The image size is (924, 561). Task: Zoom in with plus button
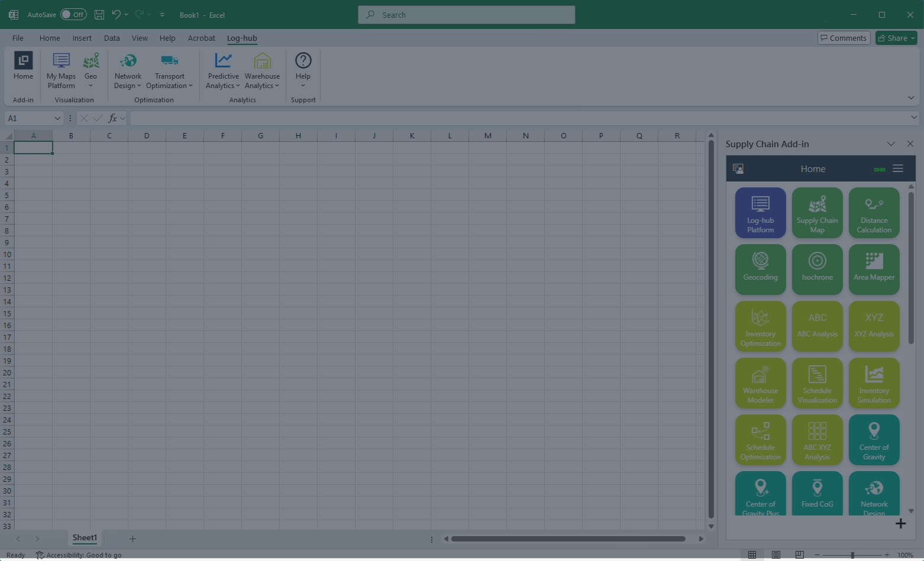887,555
